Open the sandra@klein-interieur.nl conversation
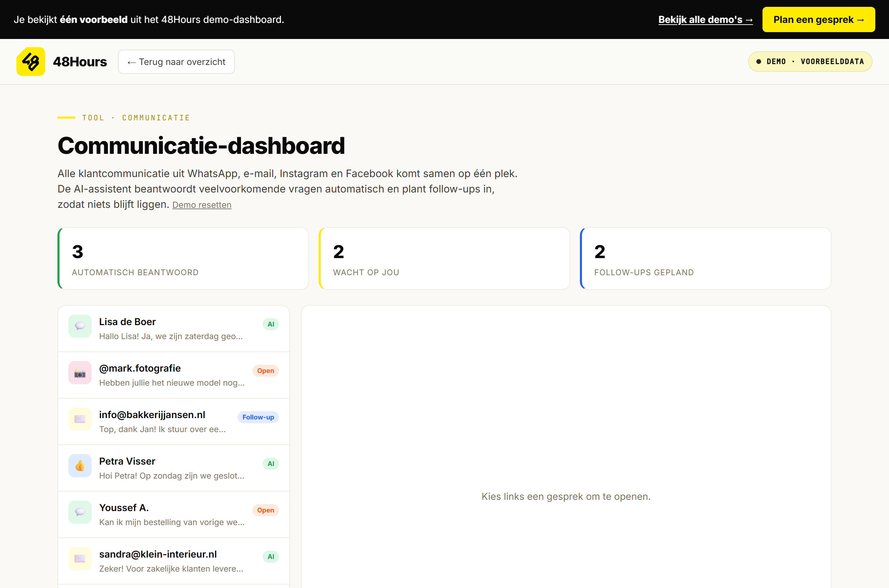 click(x=174, y=561)
